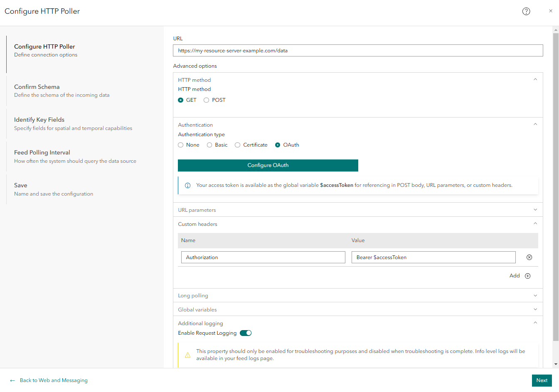Disable Request Logging
559x392 pixels.
(245, 333)
